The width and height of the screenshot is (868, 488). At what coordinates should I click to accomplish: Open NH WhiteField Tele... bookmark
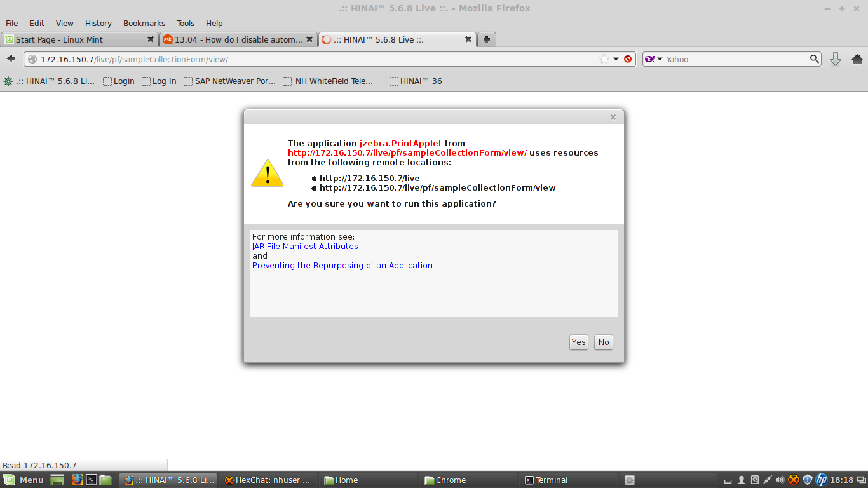pos(329,81)
